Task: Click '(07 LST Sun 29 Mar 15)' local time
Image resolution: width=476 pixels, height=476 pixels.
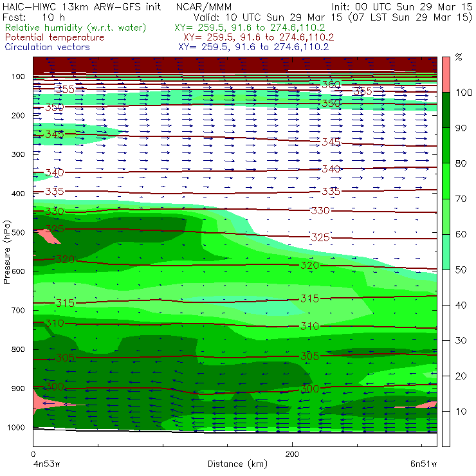Action: click(410, 17)
